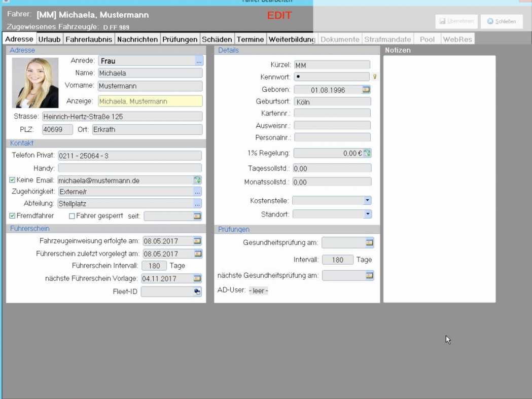Open the Anrede selection ellipsis button
The height and width of the screenshot is (399, 532).
click(x=198, y=61)
